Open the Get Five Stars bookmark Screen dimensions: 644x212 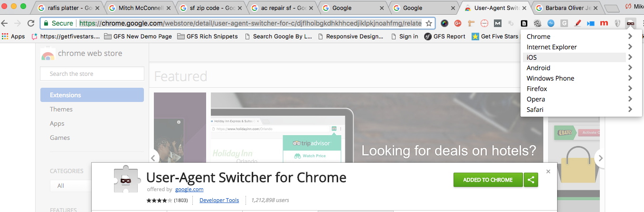pos(495,37)
